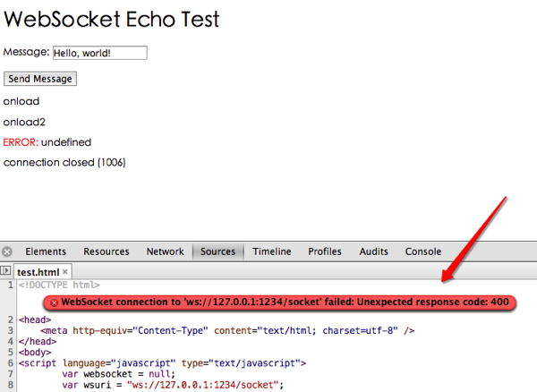Click the Send Message button

point(40,79)
